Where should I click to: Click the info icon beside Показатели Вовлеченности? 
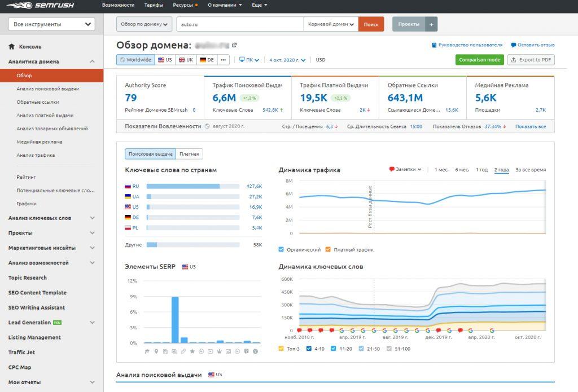tap(207, 126)
